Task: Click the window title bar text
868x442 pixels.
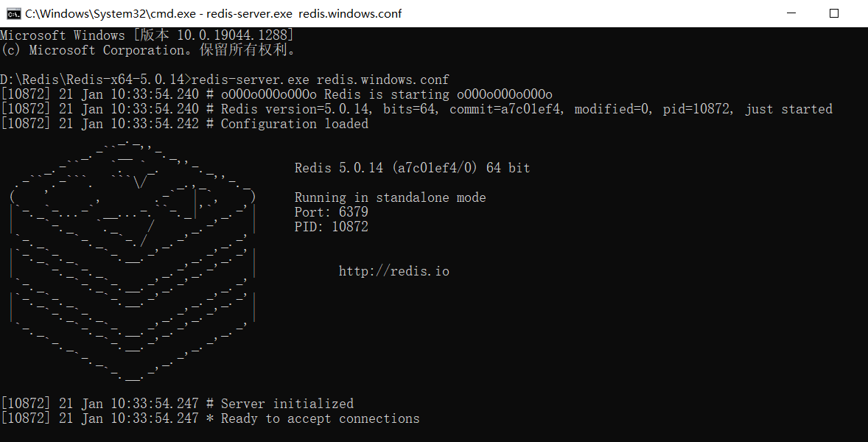Action: [x=214, y=13]
